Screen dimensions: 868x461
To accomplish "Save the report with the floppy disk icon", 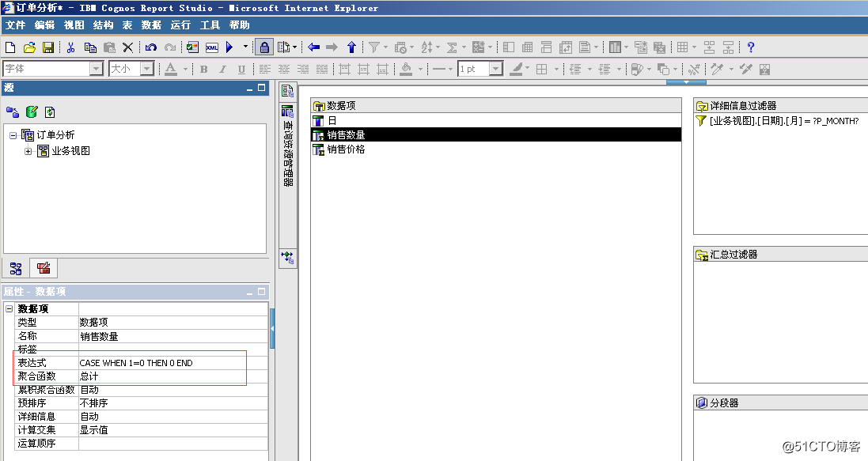I will [x=48, y=47].
